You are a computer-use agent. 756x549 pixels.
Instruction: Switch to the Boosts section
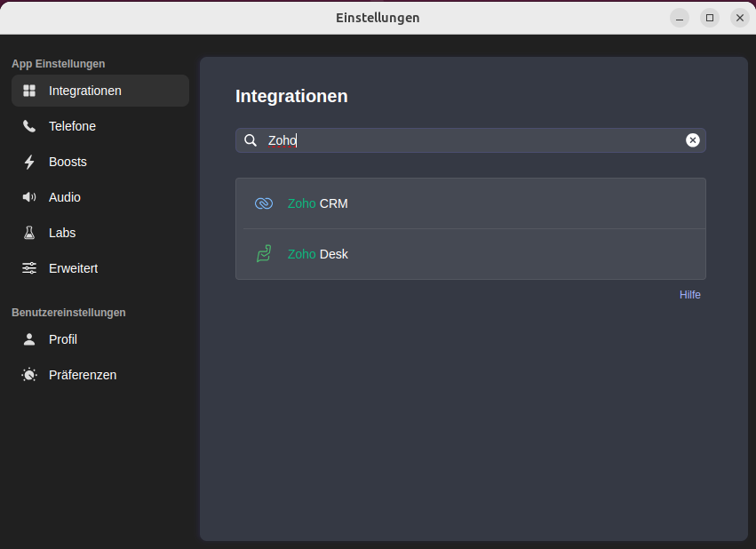point(100,162)
